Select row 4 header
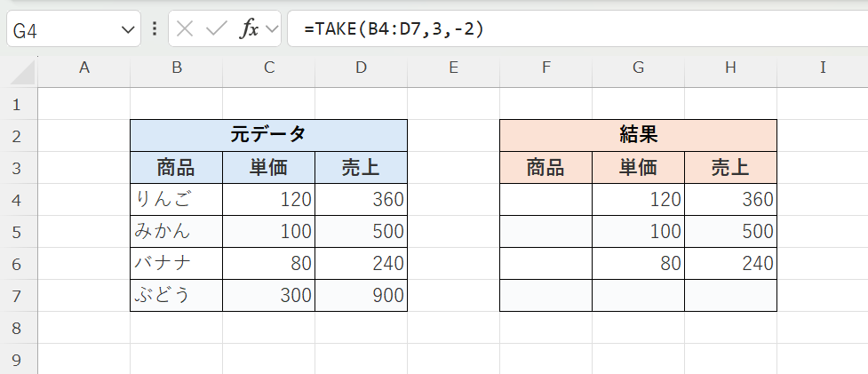This screenshot has height=374, width=868. point(18,199)
